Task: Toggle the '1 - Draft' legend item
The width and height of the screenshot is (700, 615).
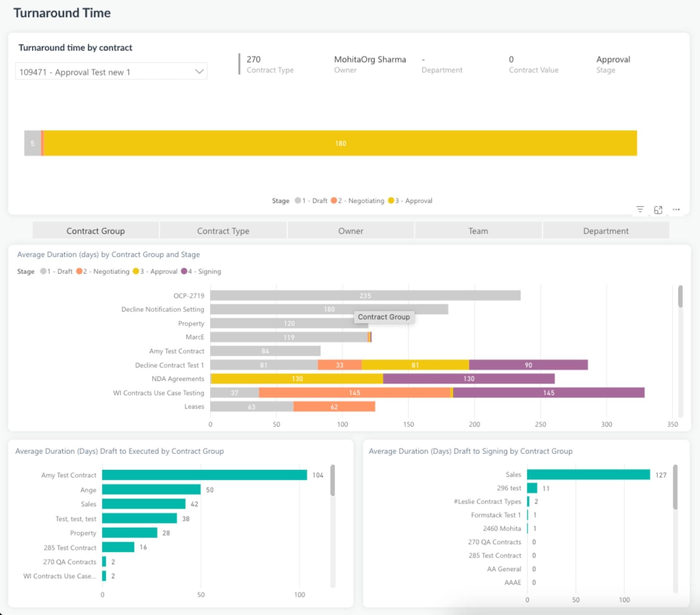Action: [55, 271]
